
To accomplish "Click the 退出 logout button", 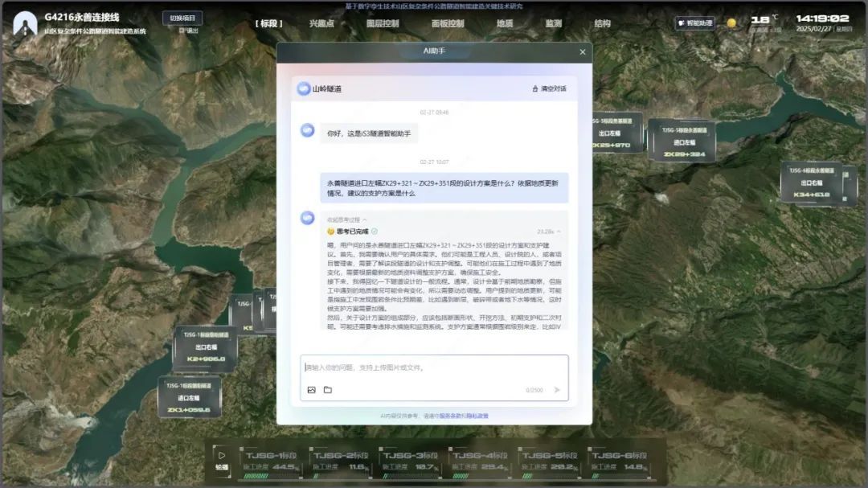I will click(189, 31).
